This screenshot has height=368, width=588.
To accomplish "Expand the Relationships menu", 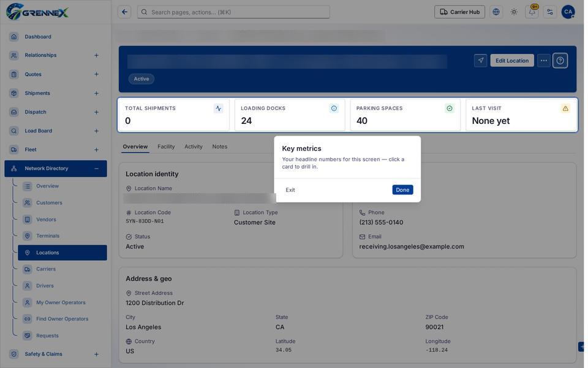I will pyautogui.click(x=96, y=55).
